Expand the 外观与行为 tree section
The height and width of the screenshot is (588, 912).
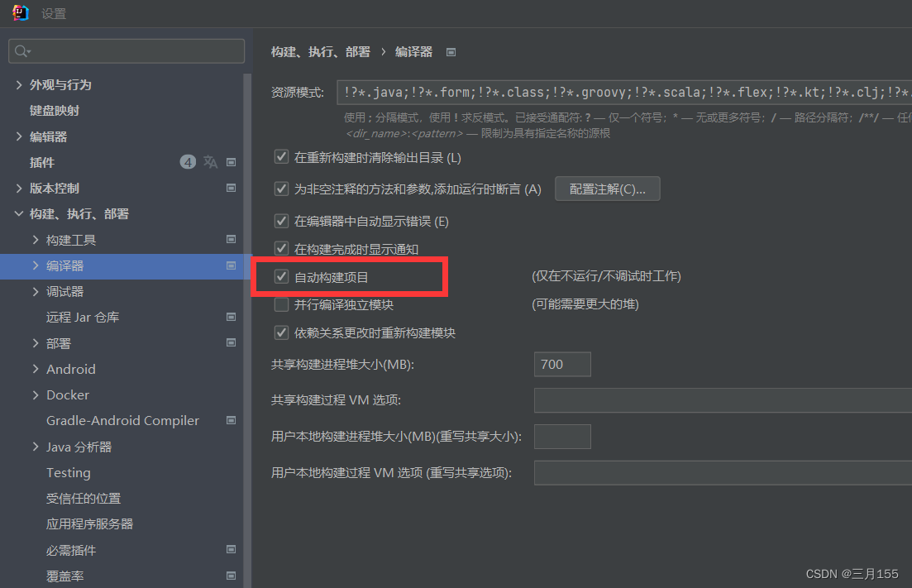18,84
